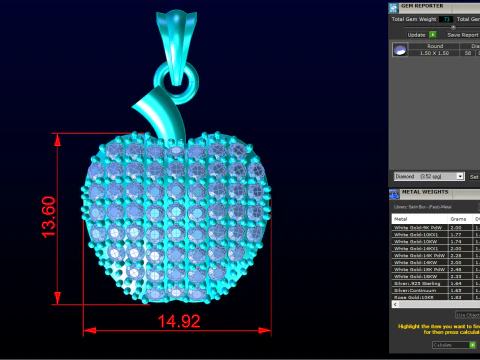
Task: Click the Set button beside Diamond dropdown
Action: 474,177
